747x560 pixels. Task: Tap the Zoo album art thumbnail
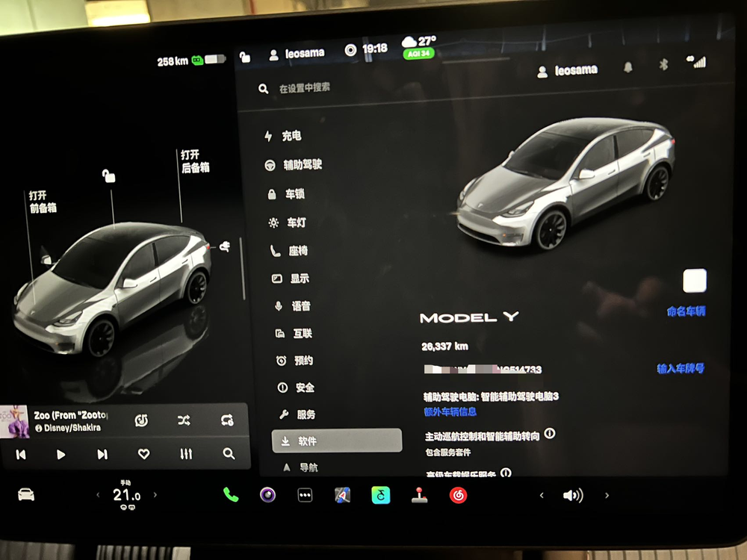click(14, 422)
